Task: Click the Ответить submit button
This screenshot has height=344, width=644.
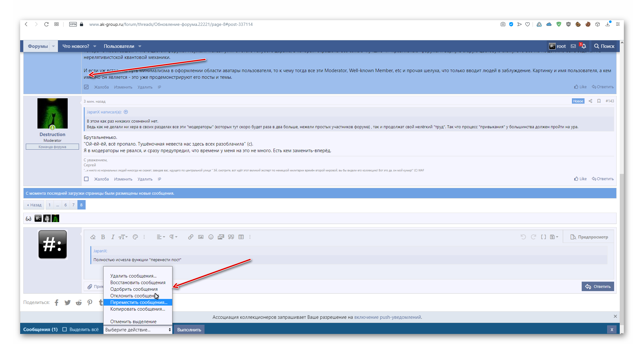Action: pyautogui.click(x=597, y=286)
